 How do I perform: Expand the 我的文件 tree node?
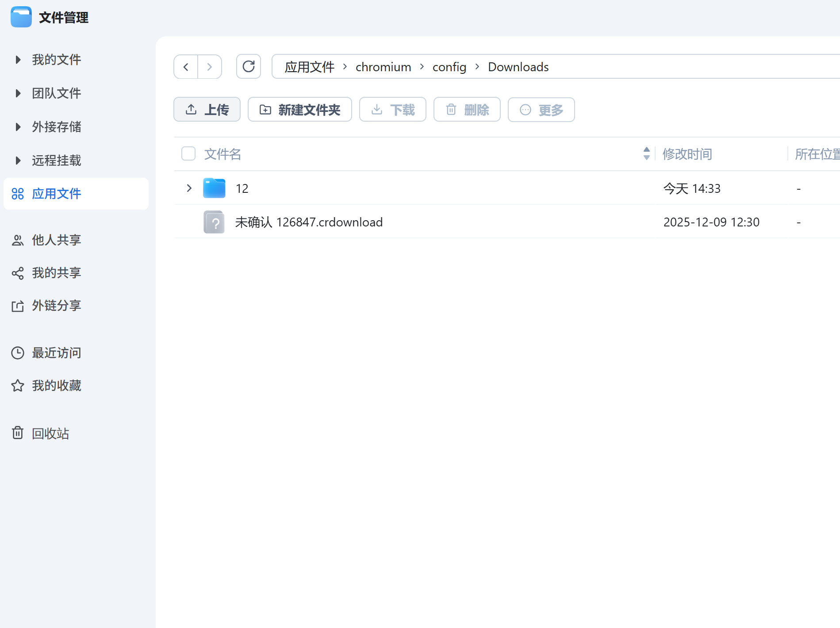[x=18, y=60]
